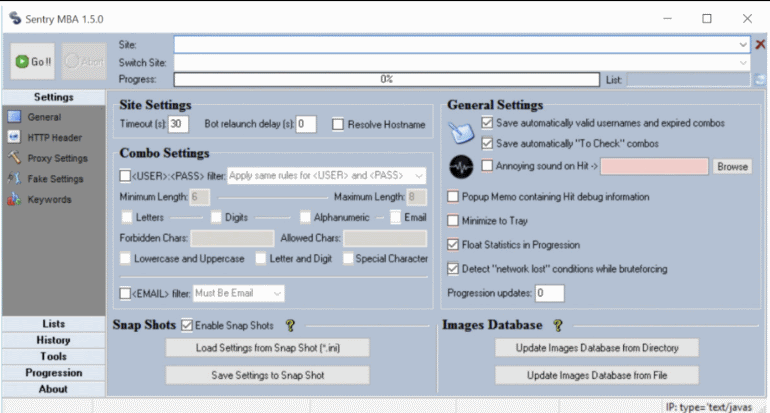Uncheck Save automatically "To Check" combos
The image size is (770, 413).
click(487, 143)
